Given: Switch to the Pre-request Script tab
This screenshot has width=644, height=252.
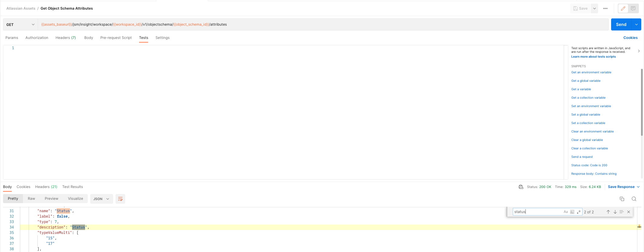Looking at the screenshot, I should (x=116, y=38).
